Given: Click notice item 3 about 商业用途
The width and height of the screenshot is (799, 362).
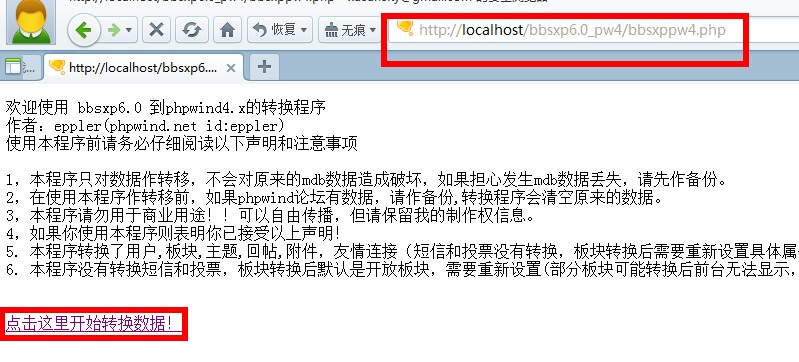Looking at the screenshot, I should [x=270, y=216].
